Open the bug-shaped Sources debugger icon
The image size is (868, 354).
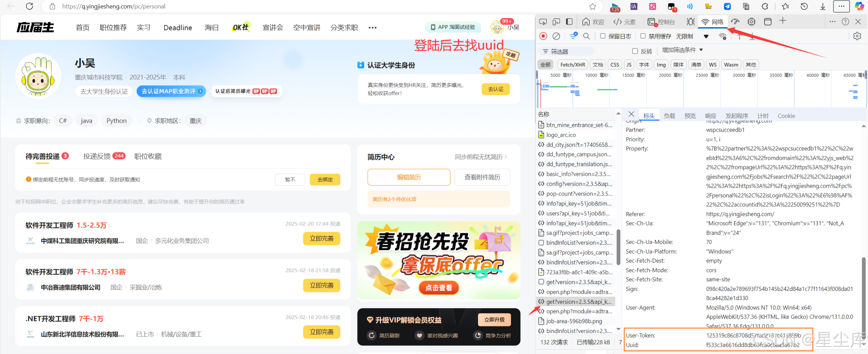click(690, 22)
